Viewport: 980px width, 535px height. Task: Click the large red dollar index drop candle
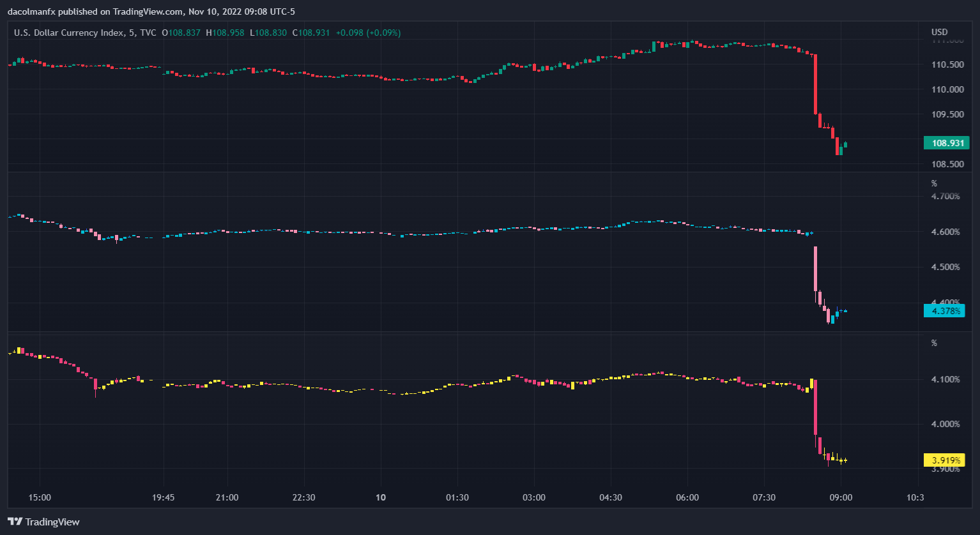[815, 84]
